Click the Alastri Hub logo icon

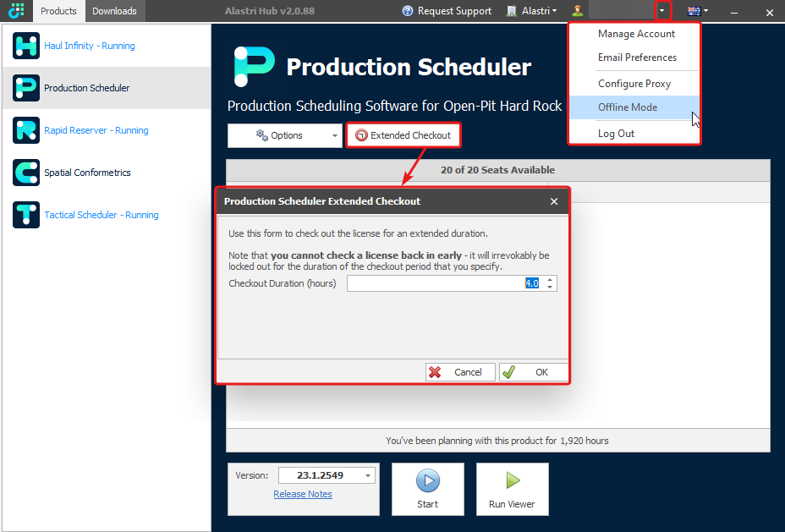tap(17, 10)
